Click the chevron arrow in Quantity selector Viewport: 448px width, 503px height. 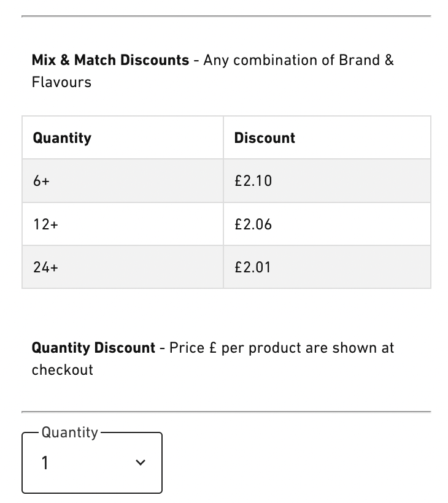(x=141, y=463)
